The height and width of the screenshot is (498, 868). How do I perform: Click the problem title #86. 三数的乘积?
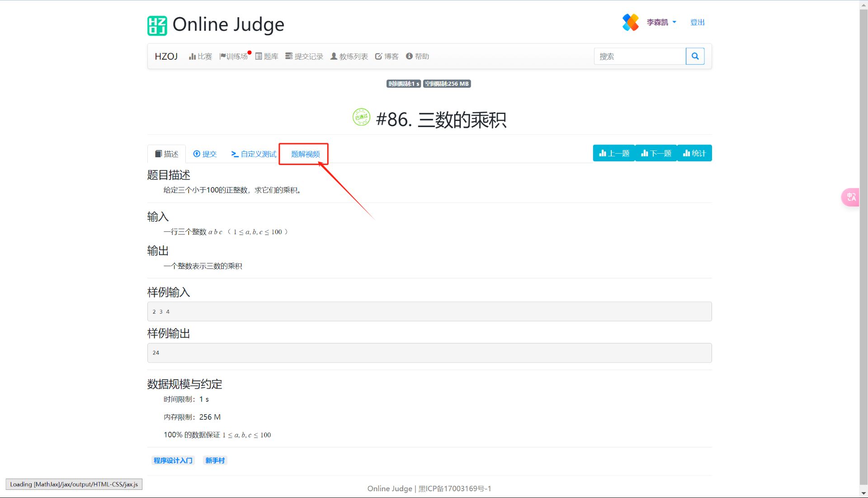pos(441,120)
